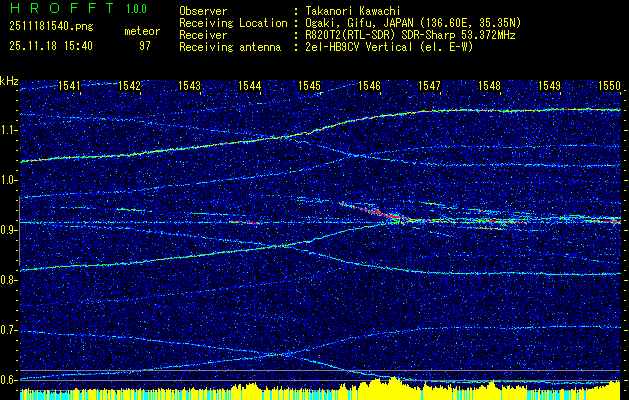The image size is (629, 400).
Task: Click the Observer label
Action: pos(203,11)
